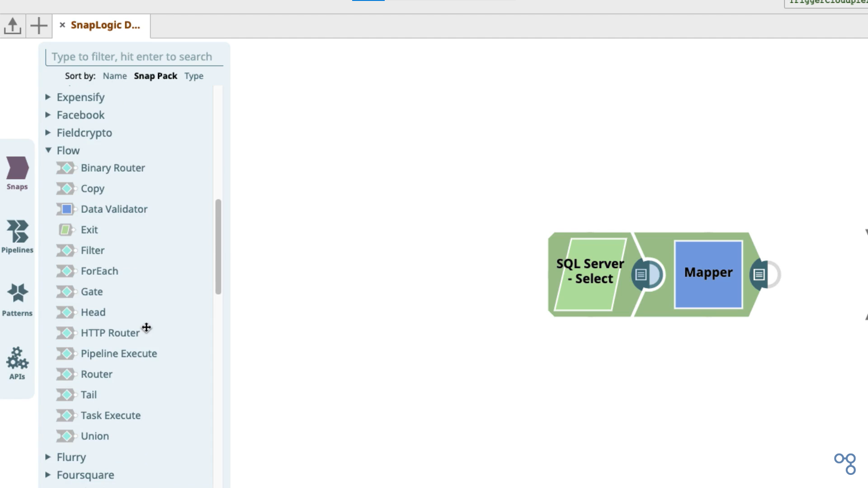This screenshot has height=488, width=868.
Task: Click the Mapper output preview icon
Action: [x=759, y=274]
